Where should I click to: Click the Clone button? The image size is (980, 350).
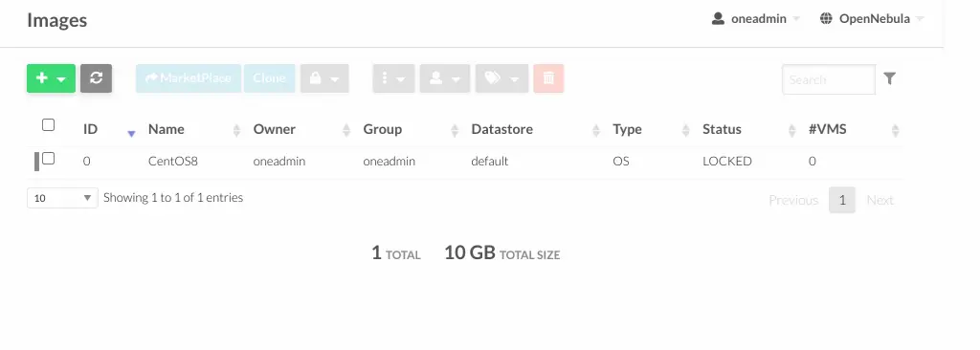pyautogui.click(x=269, y=78)
